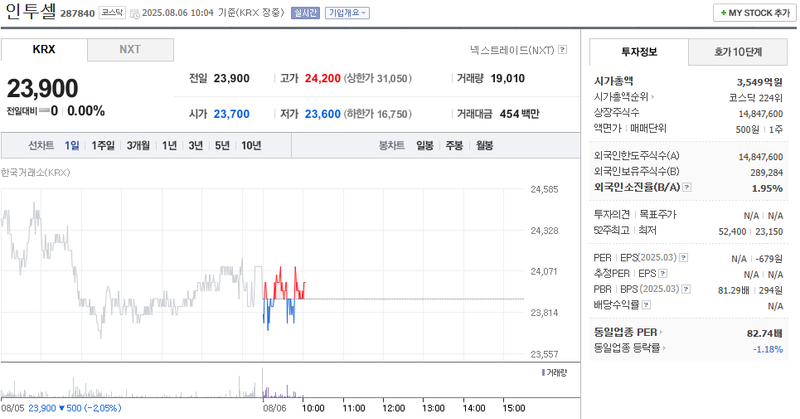This screenshot has width=800, height=419.
Task: Click the NXT help question mark icon
Action: tap(562, 50)
